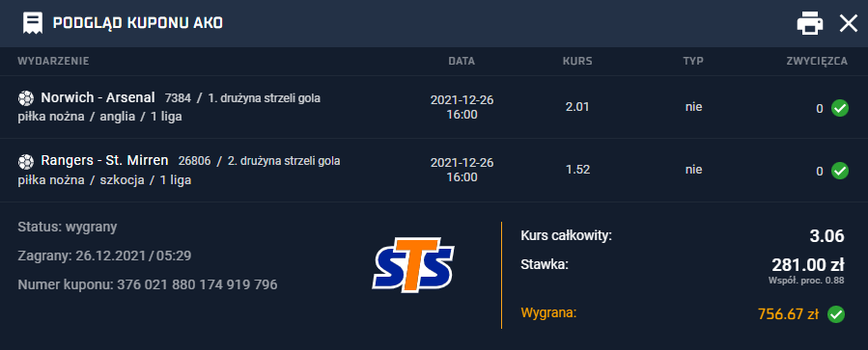Open the Rangers - St. Mirren event
This screenshot has width=868, height=350.
click(x=104, y=161)
